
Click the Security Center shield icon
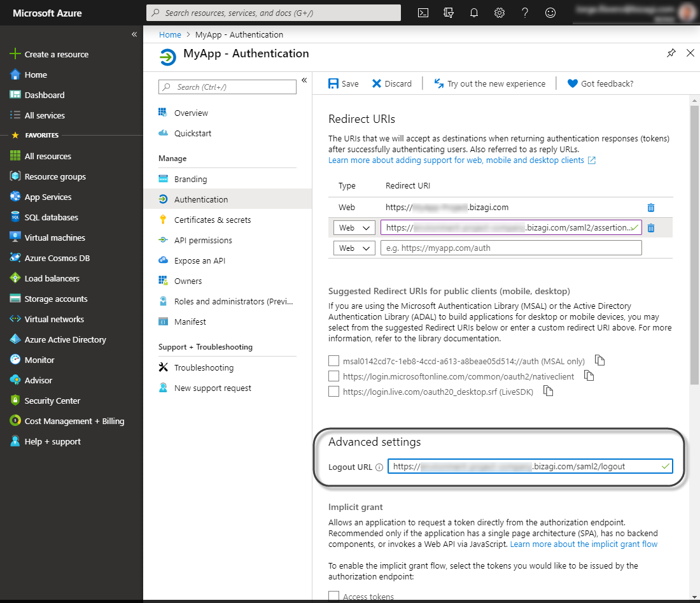(15, 401)
